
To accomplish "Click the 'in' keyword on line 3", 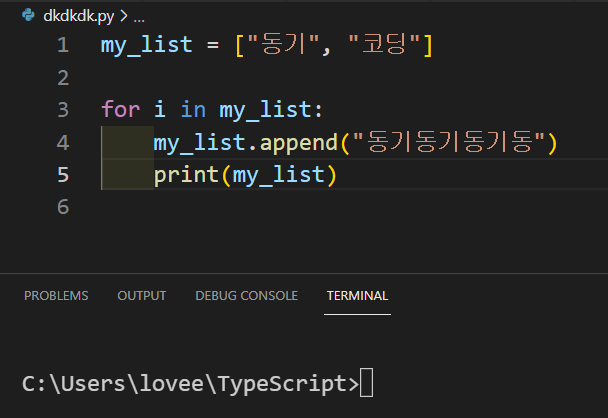I will tap(193, 109).
